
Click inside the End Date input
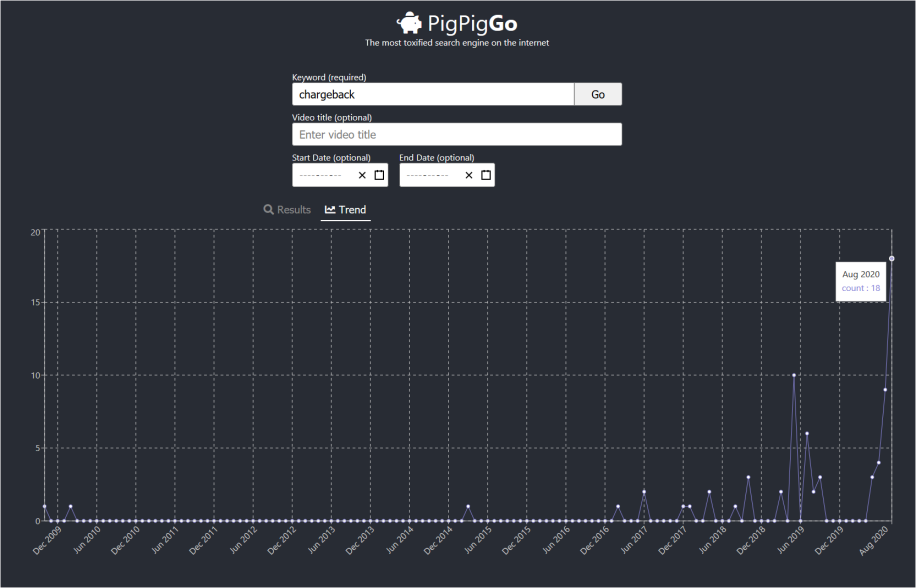[447, 175]
